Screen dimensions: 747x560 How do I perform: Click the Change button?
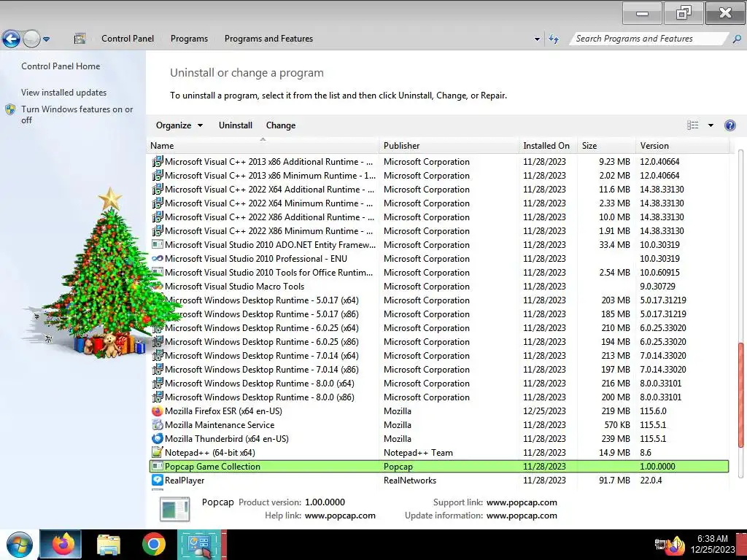pyautogui.click(x=281, y=125)
